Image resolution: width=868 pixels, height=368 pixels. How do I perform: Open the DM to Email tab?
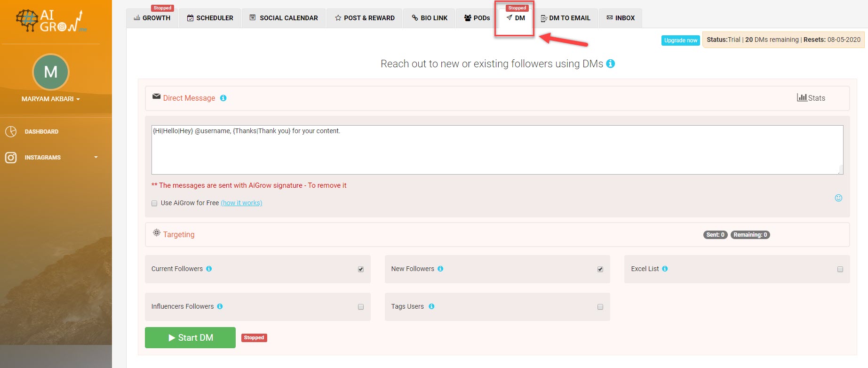tap(565, 18)
